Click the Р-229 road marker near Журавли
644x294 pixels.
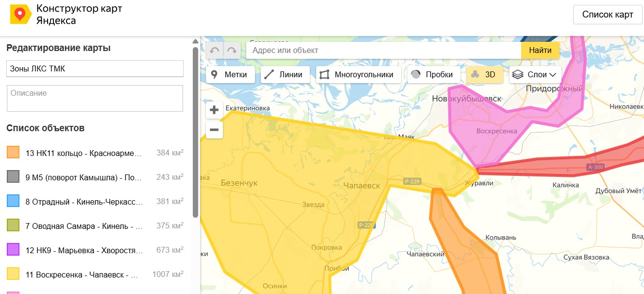[x=412, y=181]
